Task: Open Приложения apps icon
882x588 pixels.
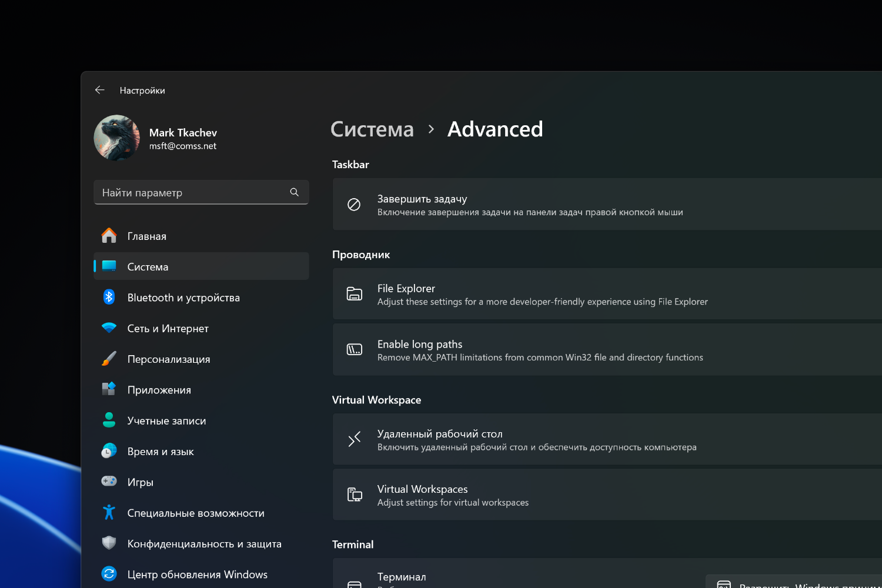Action: coord(109,389)
